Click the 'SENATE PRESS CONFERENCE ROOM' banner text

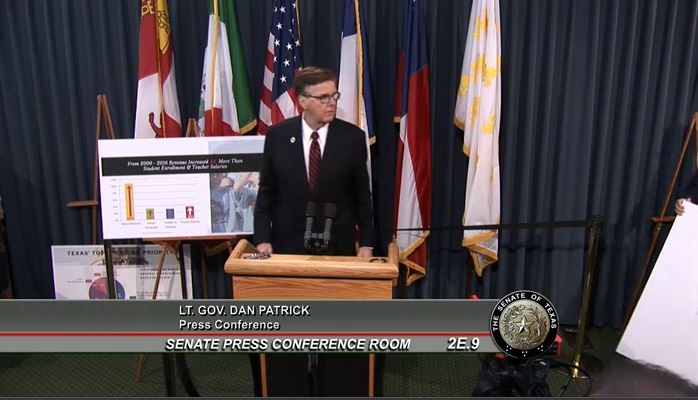coord(288,344)
